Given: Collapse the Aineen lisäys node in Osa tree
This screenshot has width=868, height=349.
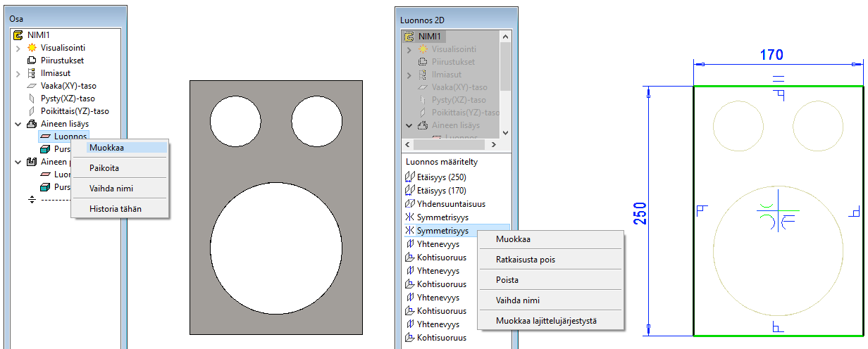Looking at the screenshot, I should point(18,124).
